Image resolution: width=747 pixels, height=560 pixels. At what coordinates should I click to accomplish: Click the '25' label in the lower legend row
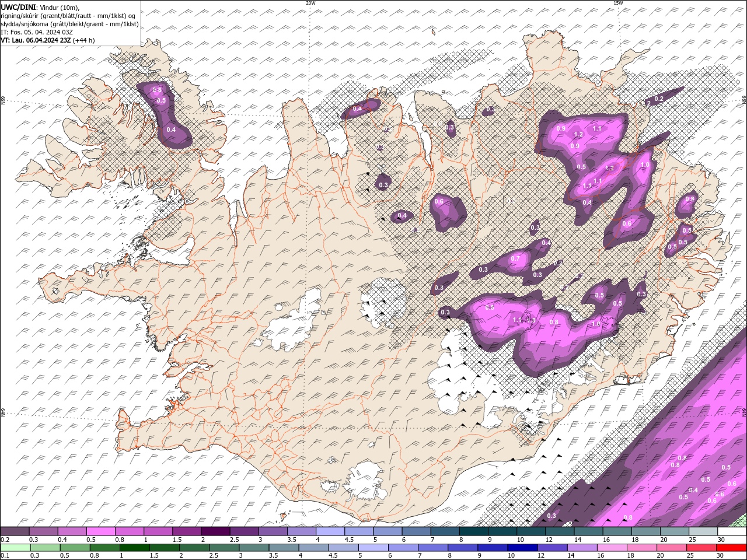click(x=690, y=556)
